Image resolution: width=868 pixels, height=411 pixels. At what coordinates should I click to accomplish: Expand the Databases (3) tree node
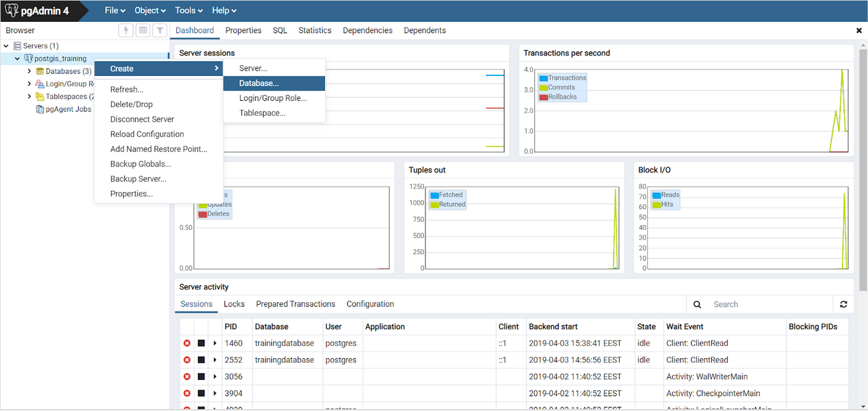pyautogui.click(x=29, y=71)
